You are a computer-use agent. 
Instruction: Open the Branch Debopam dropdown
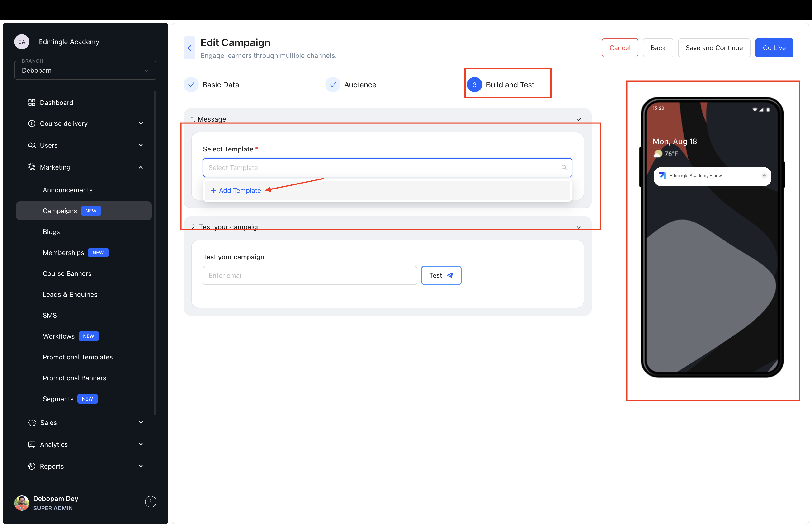85,70
